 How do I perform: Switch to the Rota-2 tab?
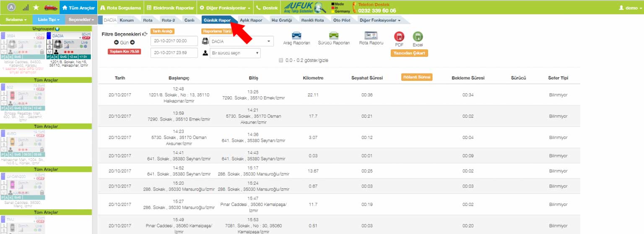click(168, 20)
